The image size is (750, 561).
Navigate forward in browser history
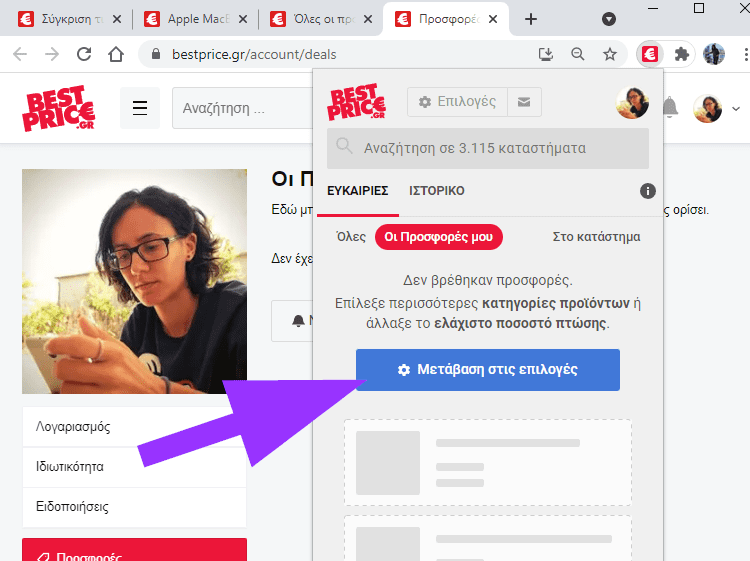point(52,54)
